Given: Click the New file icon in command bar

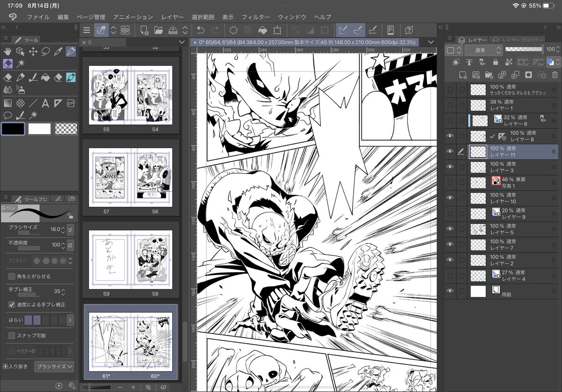Looking at the screenshot, I should click(145, 30).
